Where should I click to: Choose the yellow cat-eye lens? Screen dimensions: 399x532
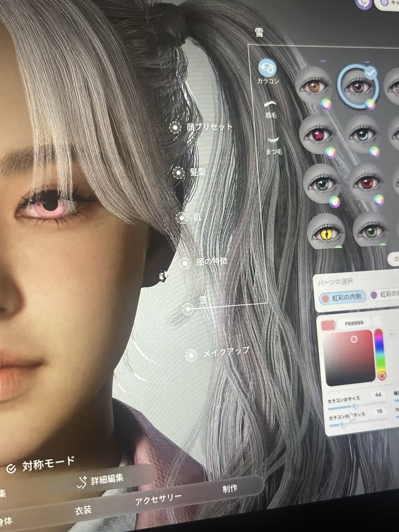coord(326,231)
